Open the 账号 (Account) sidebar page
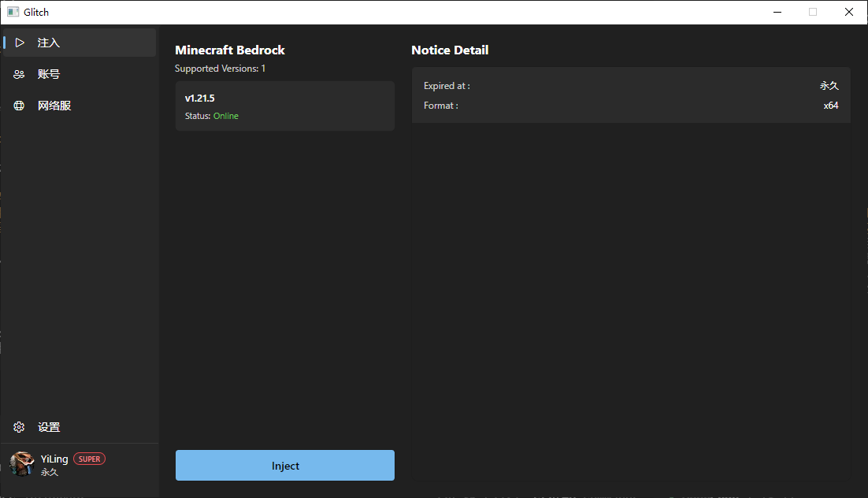Viewport: 868px width, 498px height. (80, 74)
